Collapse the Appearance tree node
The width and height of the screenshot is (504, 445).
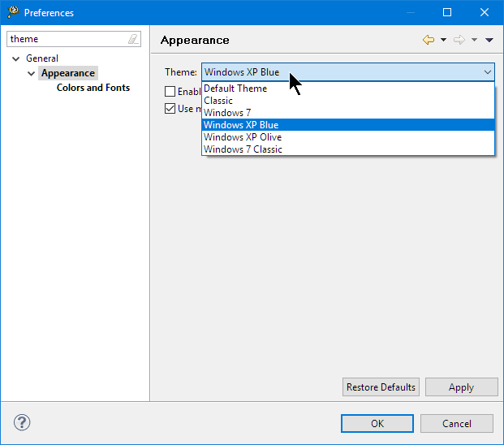31,74
